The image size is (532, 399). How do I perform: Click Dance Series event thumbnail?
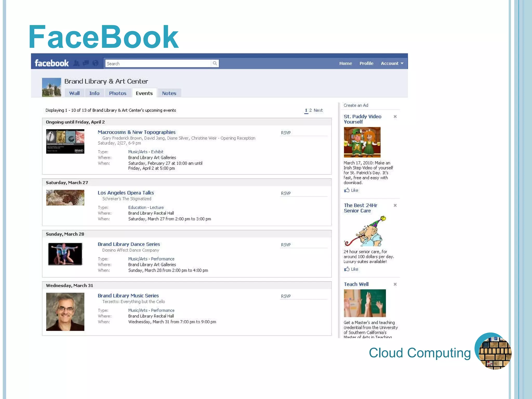tap(65, 254)
